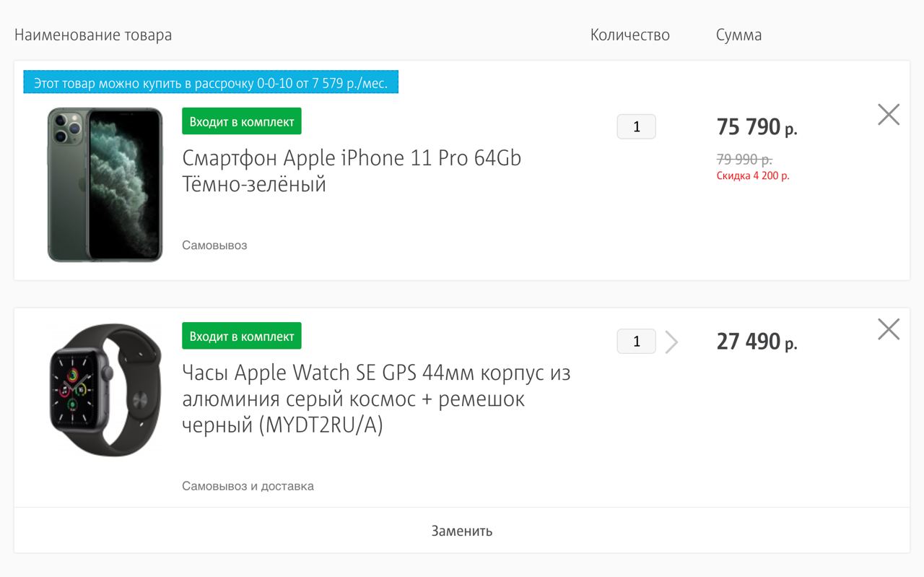924x577 pixels.
Task: Click the red "Скидка 4 200 р." text
Action: 753,175
